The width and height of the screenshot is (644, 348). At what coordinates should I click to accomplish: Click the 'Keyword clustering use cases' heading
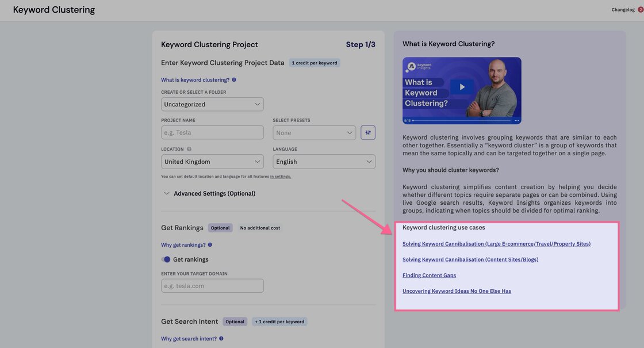(443, 227)
